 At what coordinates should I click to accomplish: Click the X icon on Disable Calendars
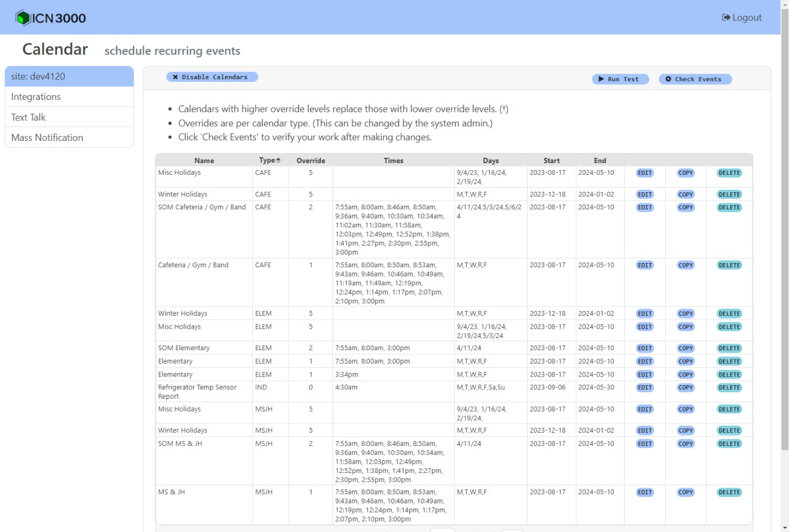[176, 76]
